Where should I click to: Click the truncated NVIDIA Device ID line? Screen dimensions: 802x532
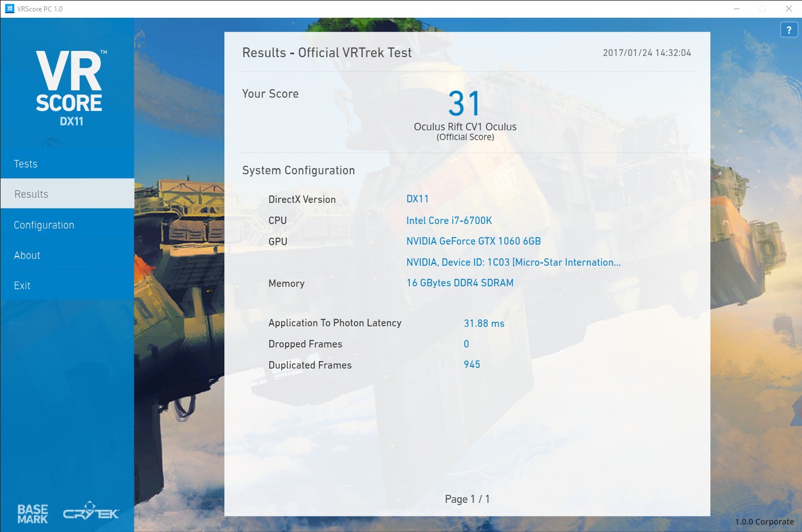click(513, 263)
